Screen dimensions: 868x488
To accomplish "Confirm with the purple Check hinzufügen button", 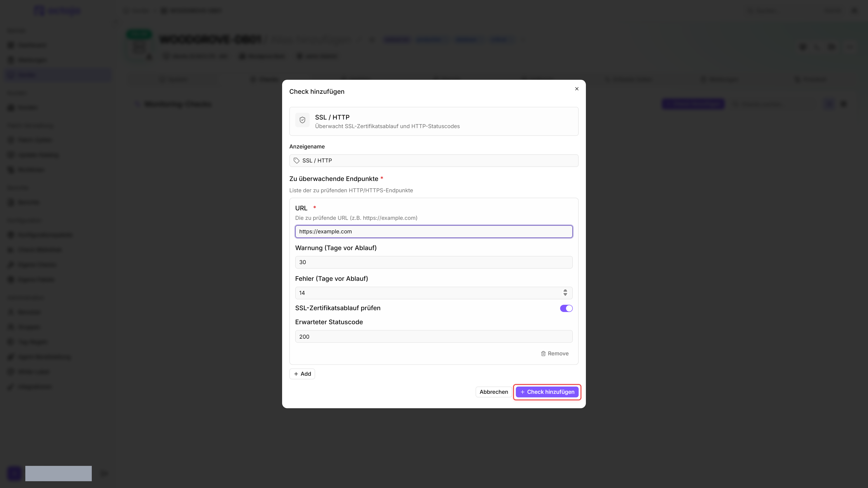I will pos(547,392).
